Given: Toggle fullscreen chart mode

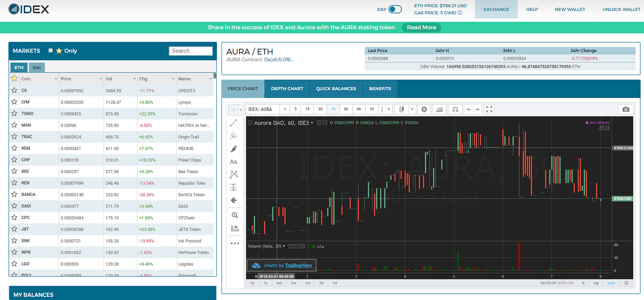Looking at the screenshot, I should click(489, 109).
